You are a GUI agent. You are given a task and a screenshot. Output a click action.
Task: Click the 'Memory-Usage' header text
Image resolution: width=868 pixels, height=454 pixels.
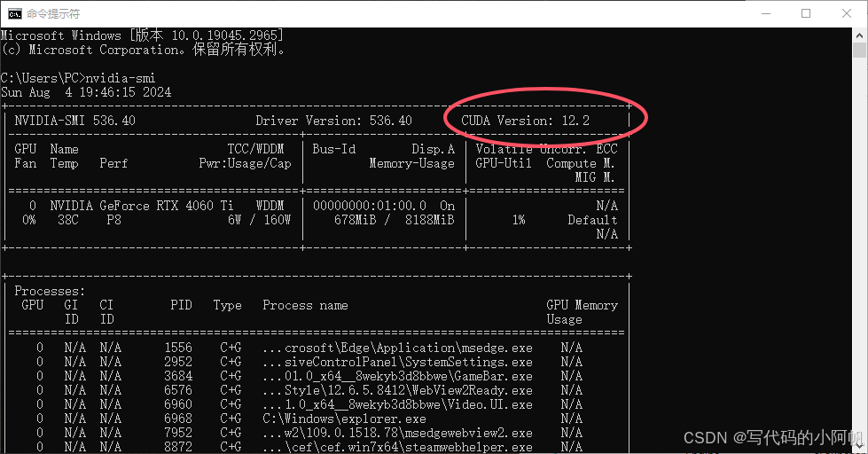[412, 163]
